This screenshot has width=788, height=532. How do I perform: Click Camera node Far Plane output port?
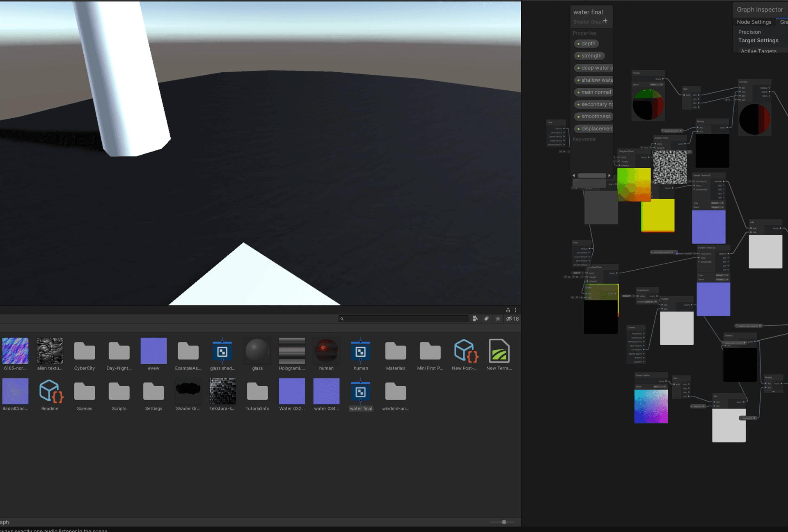[x=644, y=350]
